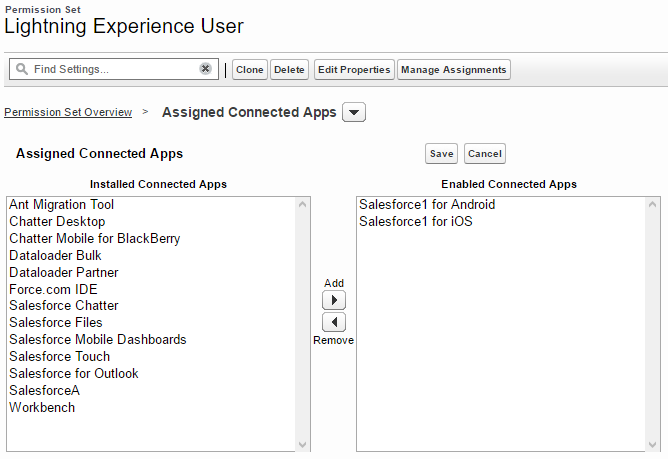The width and height of the screenshot is (668, 459).
Task: Clone the permission set
Action: click(x=250, y=70)
